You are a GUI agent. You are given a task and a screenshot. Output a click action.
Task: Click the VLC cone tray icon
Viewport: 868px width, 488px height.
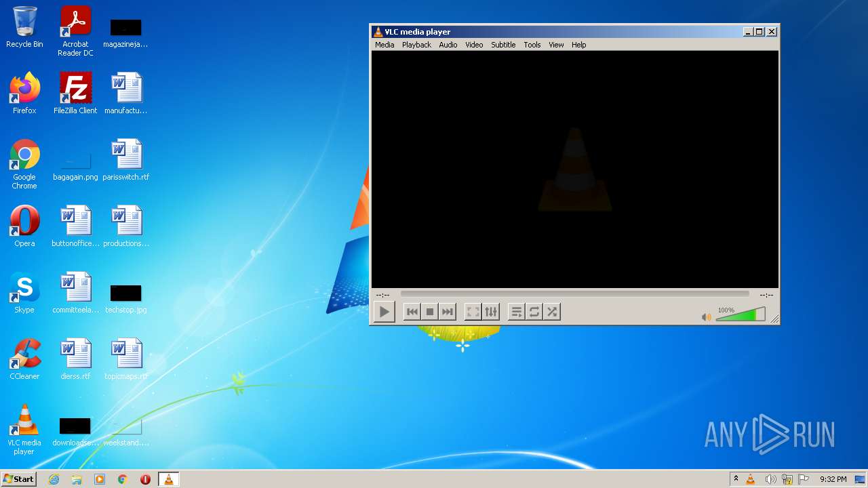(751, 479)
